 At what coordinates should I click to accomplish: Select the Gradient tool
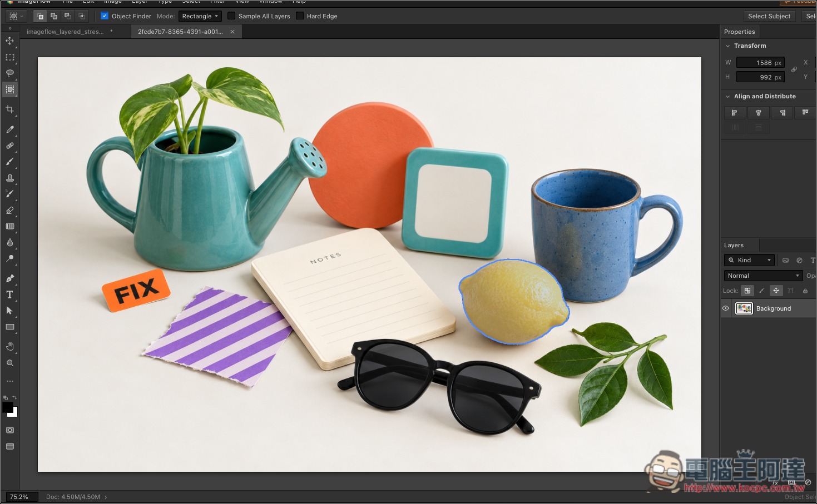(x=10, y=226)
